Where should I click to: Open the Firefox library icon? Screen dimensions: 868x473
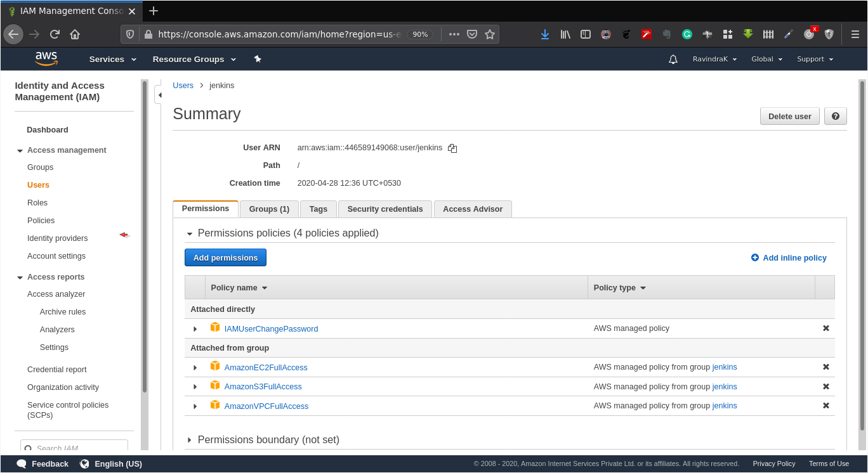pyautogui.click(x=565, y=34)
